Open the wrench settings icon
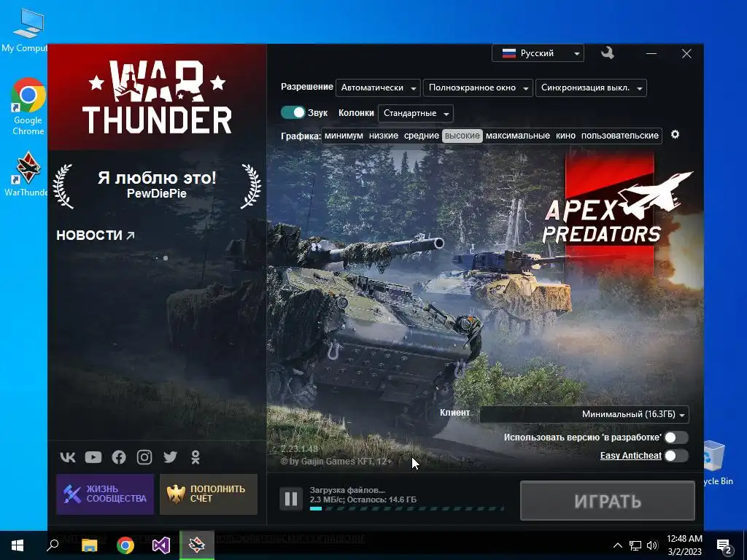Image resolution: width=747 pixels, height=560 pixels. (607, 52)
